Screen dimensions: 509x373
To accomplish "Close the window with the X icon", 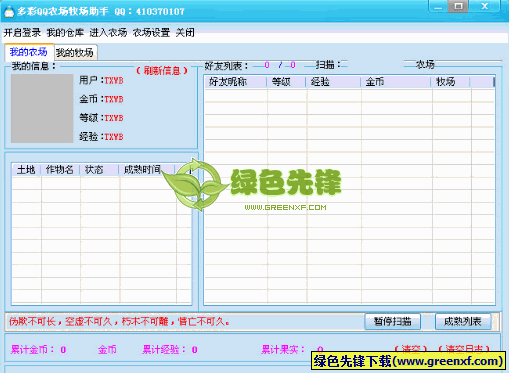I will click(x=484, y=6).
